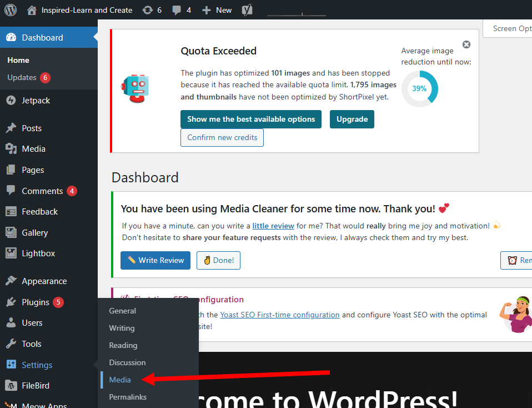Click the Lightbox icon in sidebar
Viewport: 532px width, 408px height.
[11, 253]
